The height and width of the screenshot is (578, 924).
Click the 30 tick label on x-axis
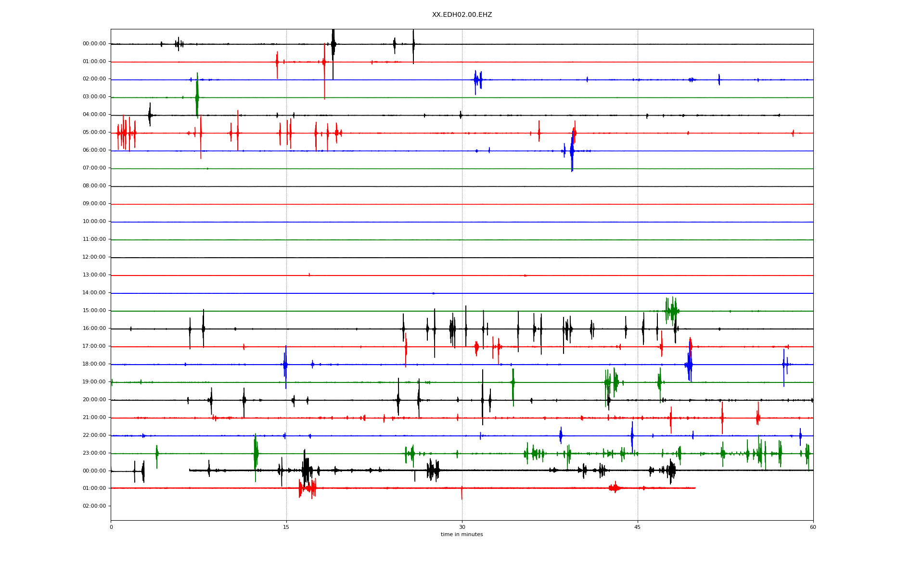462,527
